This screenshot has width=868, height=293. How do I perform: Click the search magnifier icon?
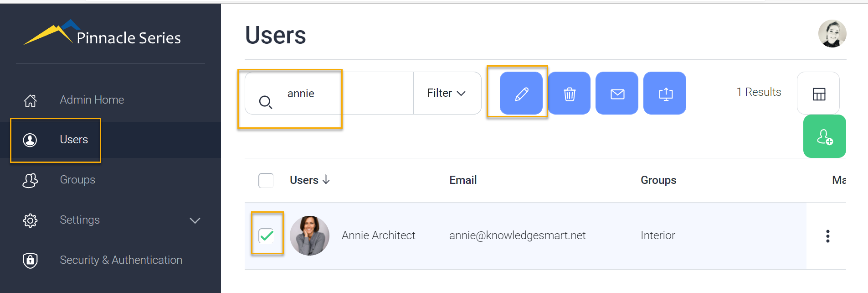(x=265, y=102)
